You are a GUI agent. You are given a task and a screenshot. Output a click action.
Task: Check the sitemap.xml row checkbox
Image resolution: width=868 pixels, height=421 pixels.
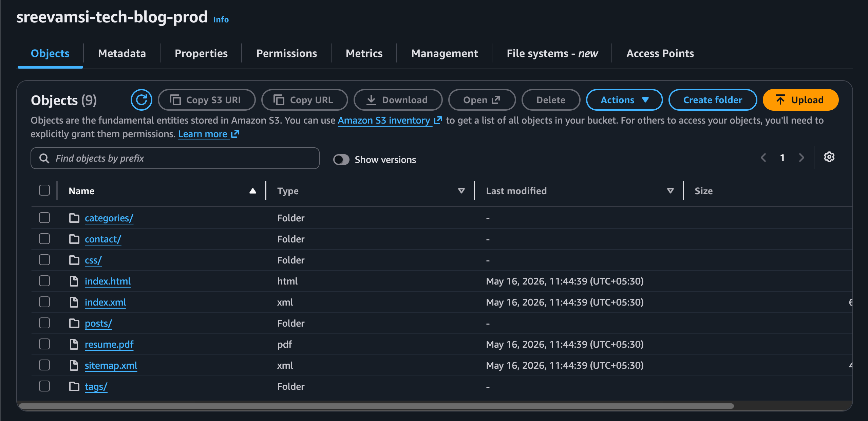[x=44, y=365]
